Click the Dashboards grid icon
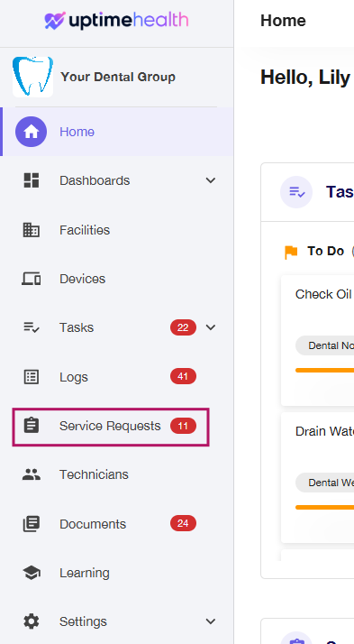Screen dimensions: 354x644 click(32, 180)
